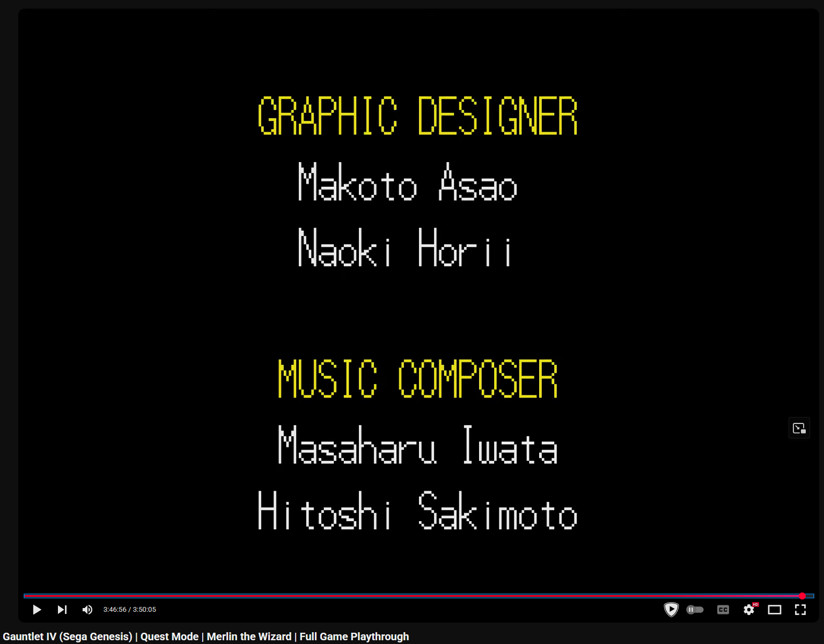Image resolution: width=824 pixels, height=644 pixels.
Task: Skip to the next video
Action: click(x=62, y=610)
